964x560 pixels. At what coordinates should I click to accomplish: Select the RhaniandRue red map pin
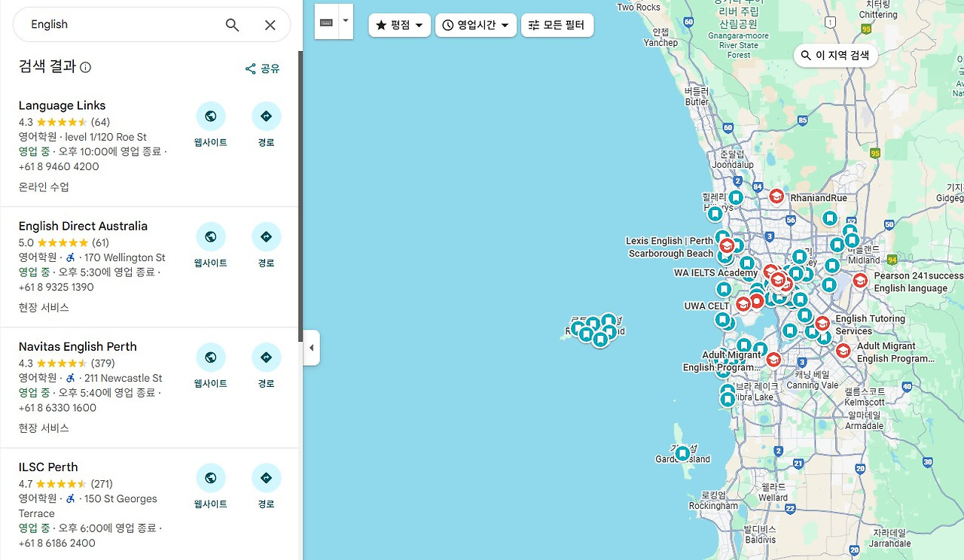[x=776, y=196]
